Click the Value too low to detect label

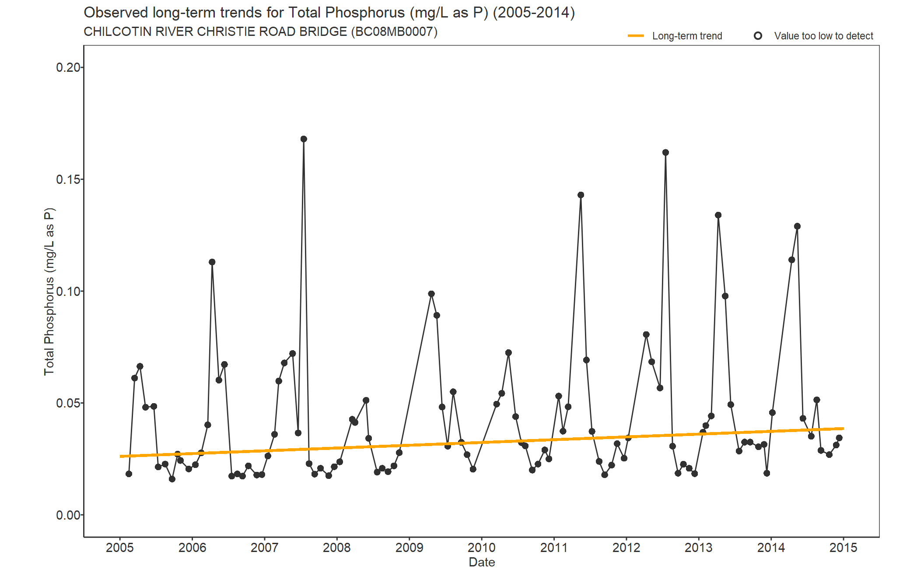pyautogui.click(x=823, y=36)
